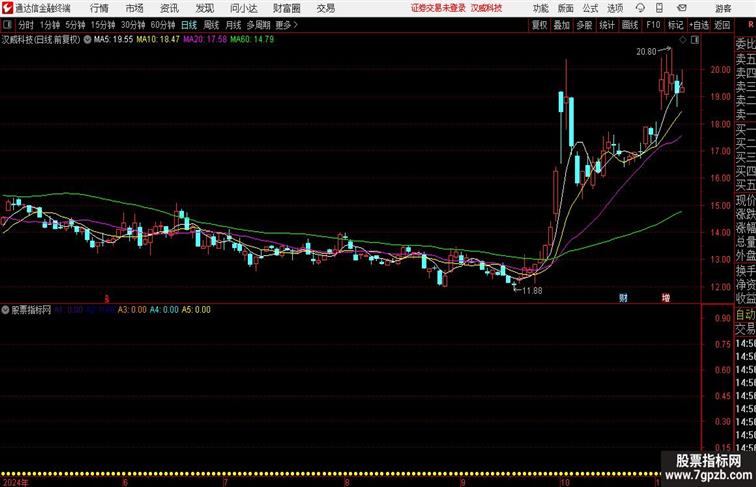Open the 行情 menu
756x487 pixels.
tap(99, 8)
